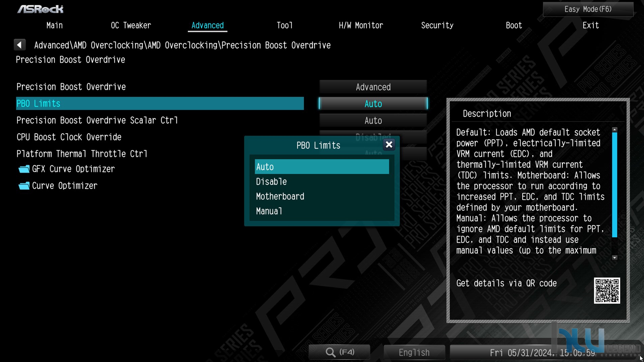Screen dimensions: 644x362
Task: Switch to the Main tab
Action: pyautogui.click(x=55, y=26)
